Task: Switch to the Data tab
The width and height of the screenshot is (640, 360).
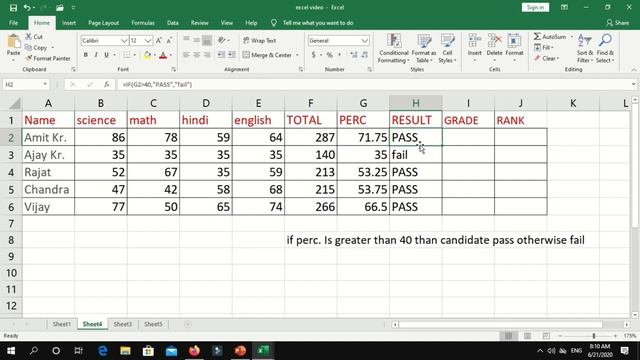Action: [x=173, y=23]
